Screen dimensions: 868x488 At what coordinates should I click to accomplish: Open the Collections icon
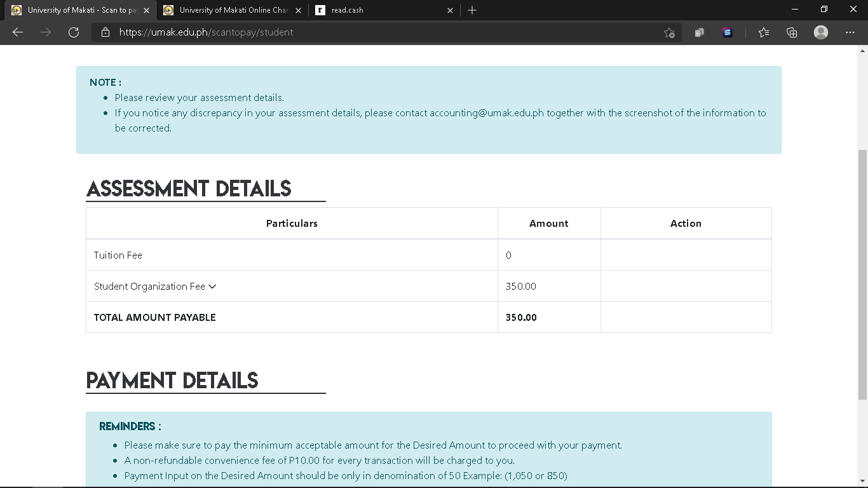792,32
